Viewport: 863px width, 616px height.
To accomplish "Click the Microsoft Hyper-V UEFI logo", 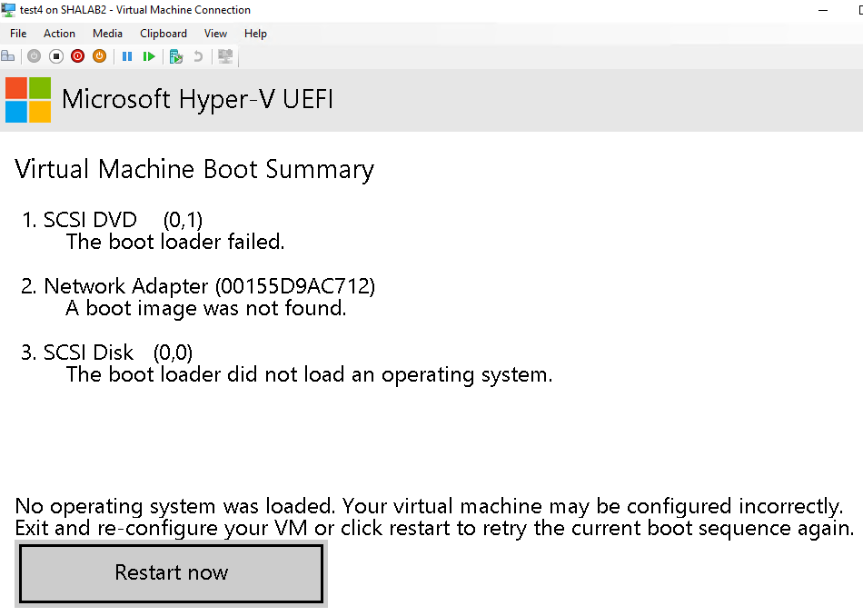I will click(x=28, y=100).
